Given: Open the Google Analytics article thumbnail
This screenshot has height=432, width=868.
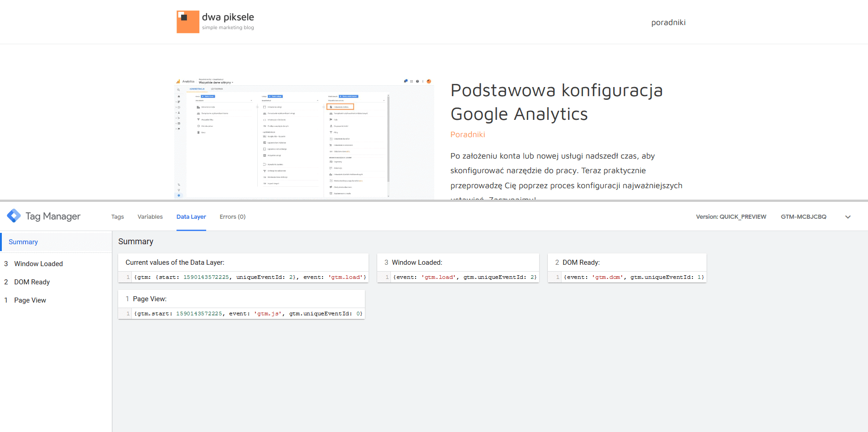Looking at the screenshot, I should click(x=304, y=138).
